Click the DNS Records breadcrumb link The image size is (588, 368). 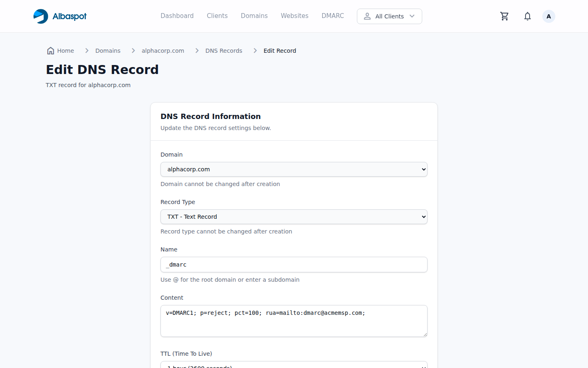pos(224,50)
